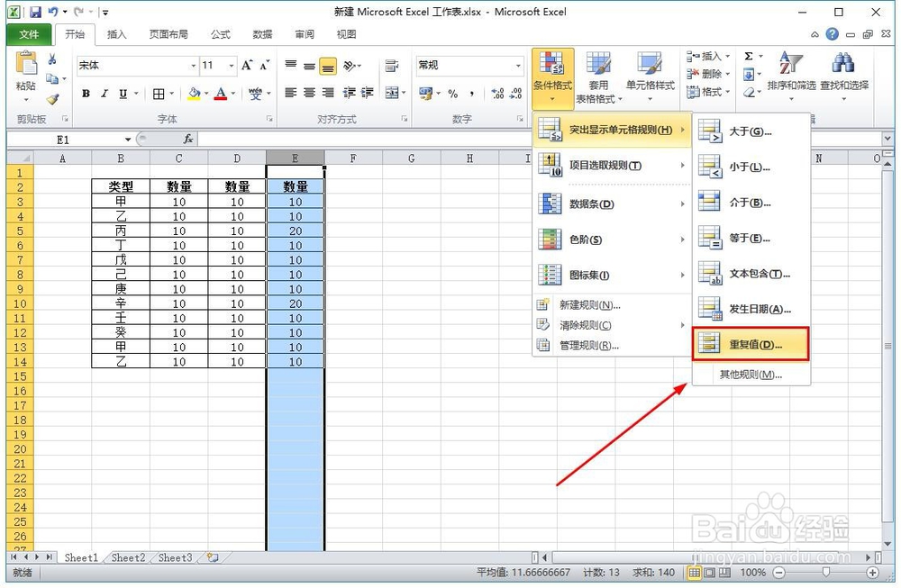The height and width of the screenshot is (588, 901).
Task: Open 排序和筛选 sort and filter
Action: point(791,75)
